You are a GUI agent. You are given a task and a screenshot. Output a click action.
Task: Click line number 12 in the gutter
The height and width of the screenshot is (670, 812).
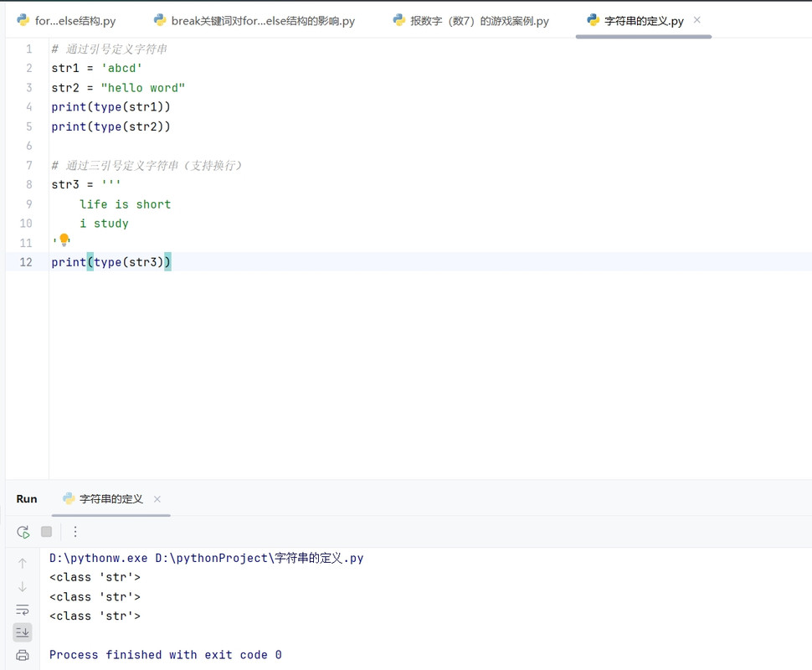pyautogui.click(x=26, y=262)
